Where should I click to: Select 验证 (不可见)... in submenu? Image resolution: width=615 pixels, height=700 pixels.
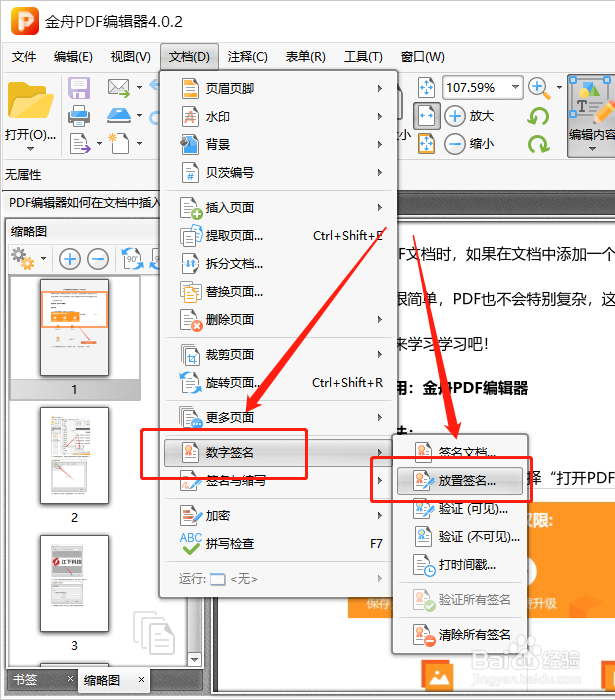pos(460,537)
